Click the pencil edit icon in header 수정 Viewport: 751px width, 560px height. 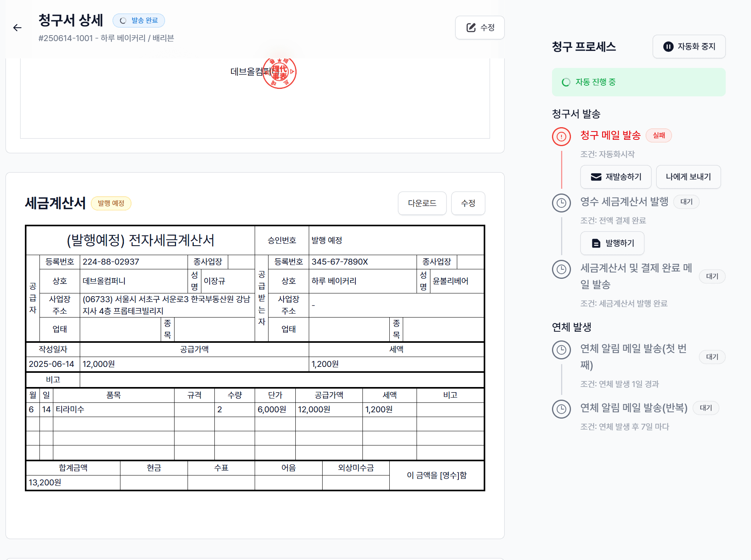(471, 28)
